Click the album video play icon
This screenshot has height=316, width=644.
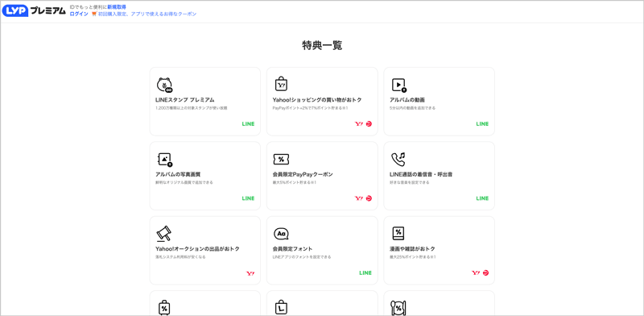click(398, 85)
